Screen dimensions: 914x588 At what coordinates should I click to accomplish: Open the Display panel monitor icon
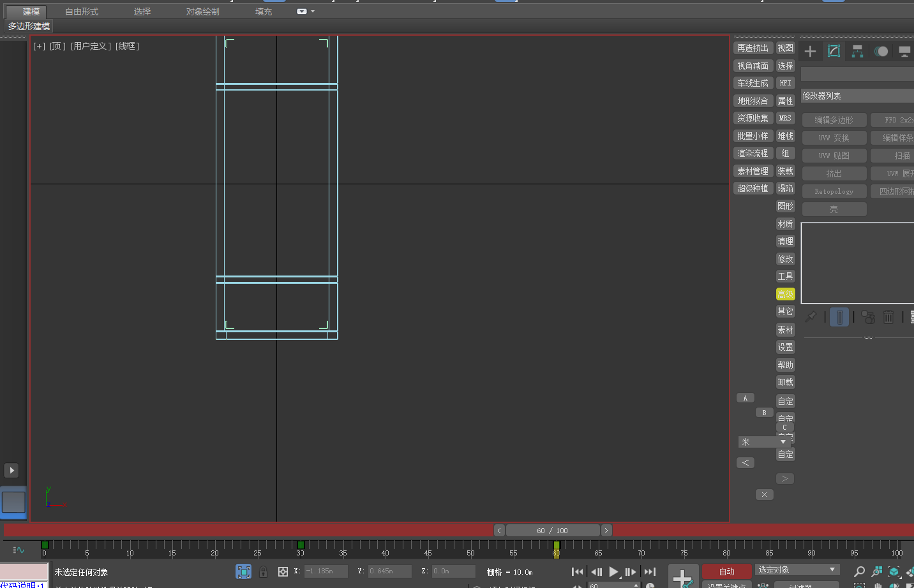(x=904, y=52)
